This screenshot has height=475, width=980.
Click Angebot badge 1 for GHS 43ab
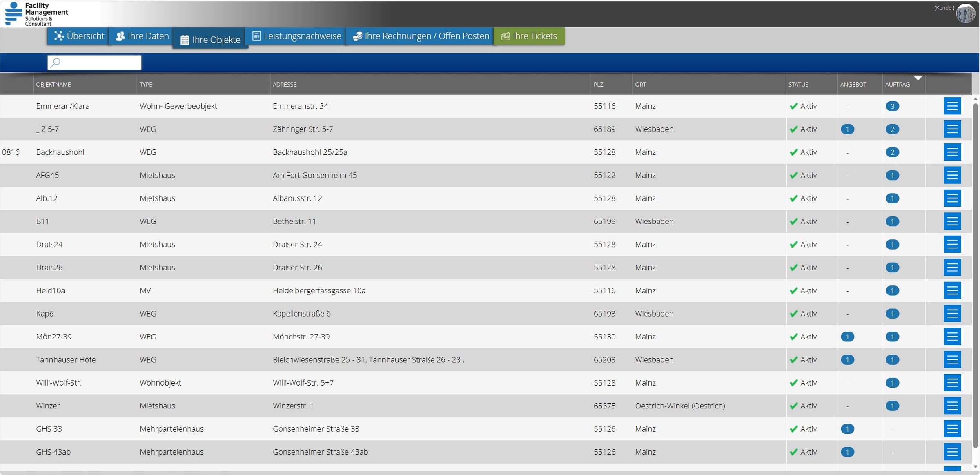point(847,452)
